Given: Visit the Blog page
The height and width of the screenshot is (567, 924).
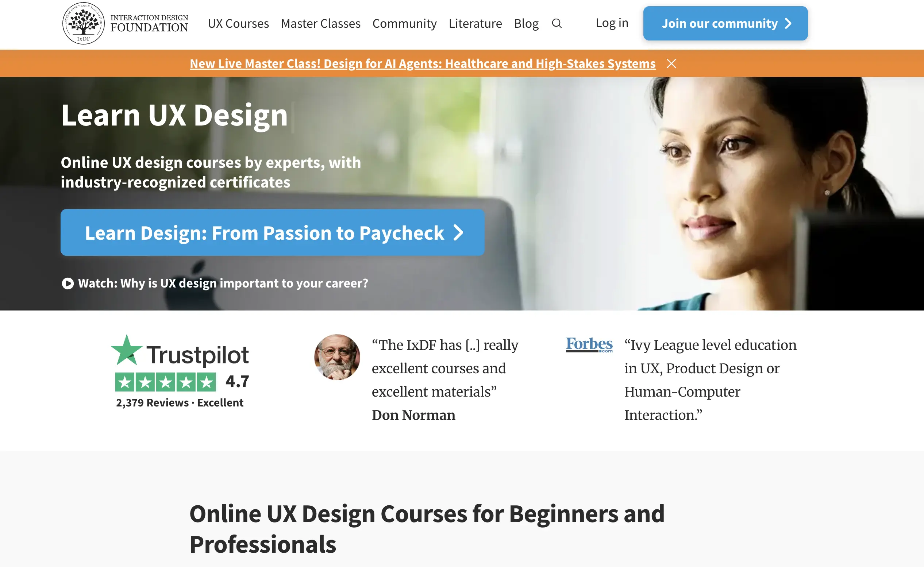Looking at the screenshot, I should point(526,23).
